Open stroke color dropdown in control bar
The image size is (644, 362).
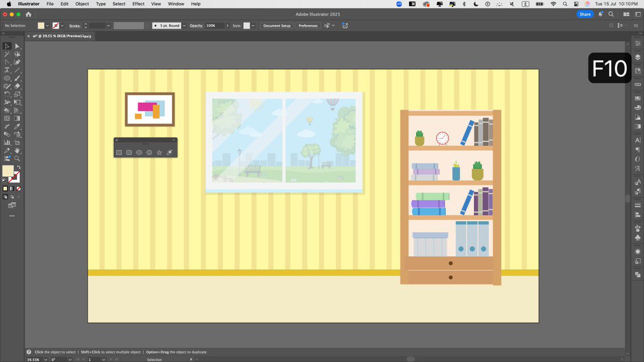(62, 26)
